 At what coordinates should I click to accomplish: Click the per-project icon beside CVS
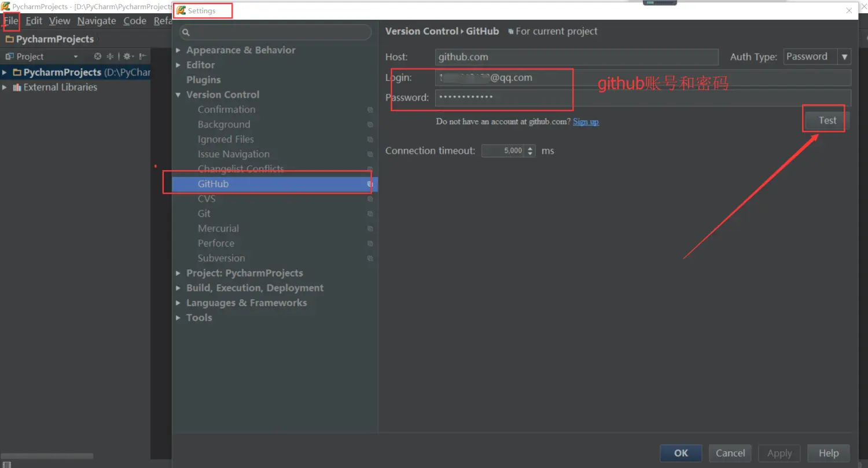coord(370,199)
